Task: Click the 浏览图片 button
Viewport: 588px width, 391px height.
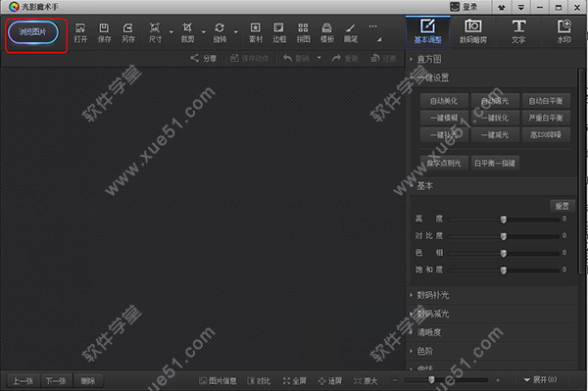Action: 33,32
